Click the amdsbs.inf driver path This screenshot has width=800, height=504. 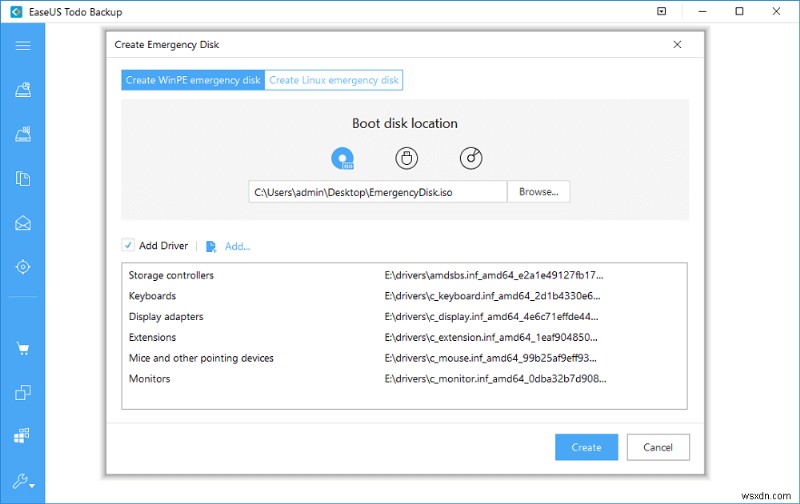pos(494,275)
